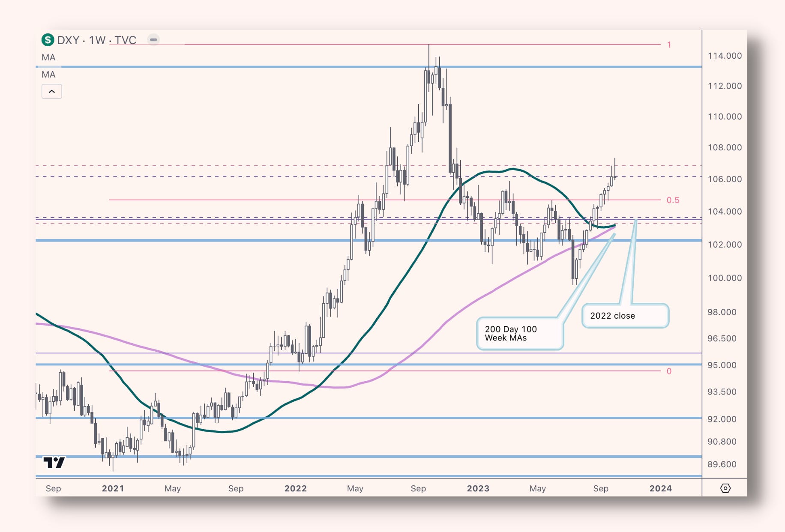785x532 pixels.
Task: Open chart settings hexagon icon
Action: 725,488
